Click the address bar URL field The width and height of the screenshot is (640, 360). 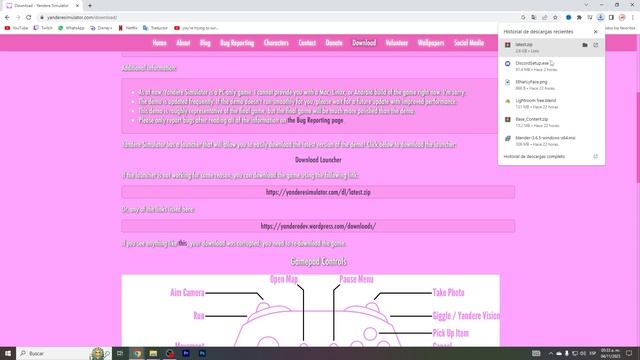(278, 18)
